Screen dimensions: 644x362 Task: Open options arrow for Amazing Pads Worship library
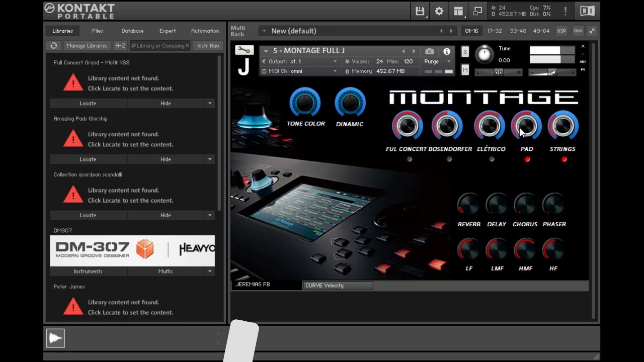210,159
